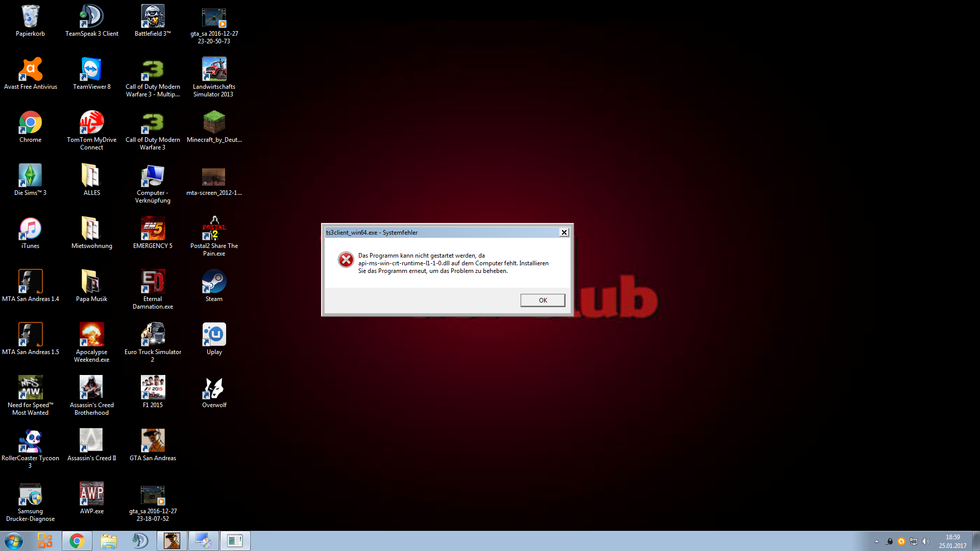The width and height of the screenshot is (980, 551).
Task: Select Die Sims 3 desktop shortcut
Action: [x=30, y=180]
